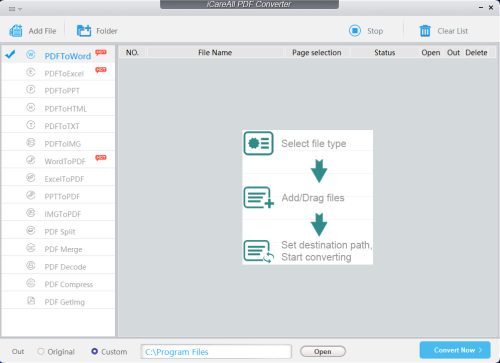This screenshot has height=363, width=500.
Task: Click the Add File icon
Action: point(16,31)
